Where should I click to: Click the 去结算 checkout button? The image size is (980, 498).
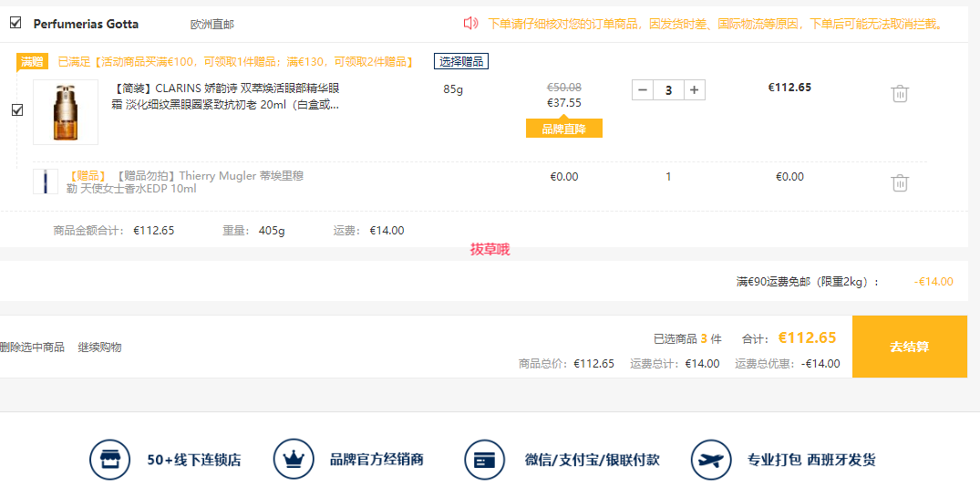pyautogui.click(x=910, y=347)
